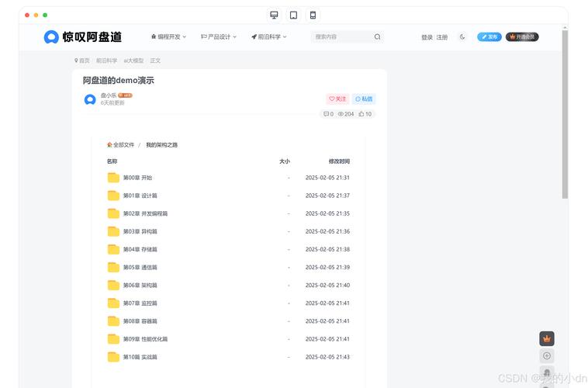Open ai大模型 in the page breadcrumb

[133, 61]
